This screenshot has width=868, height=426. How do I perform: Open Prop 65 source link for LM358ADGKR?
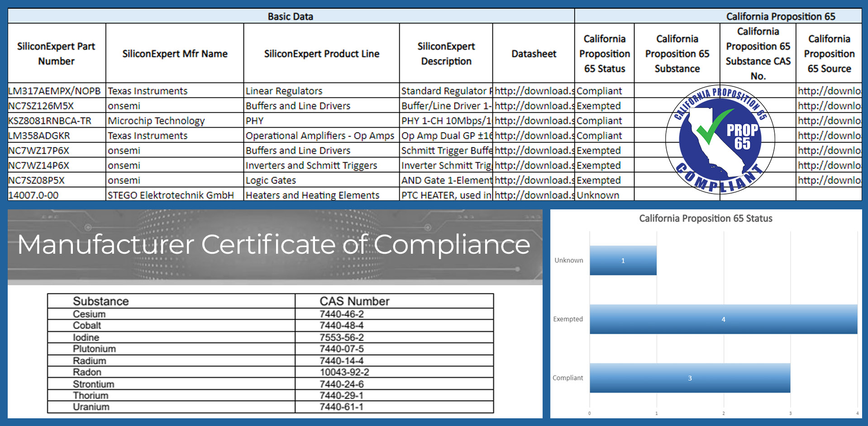pos(829,135)
